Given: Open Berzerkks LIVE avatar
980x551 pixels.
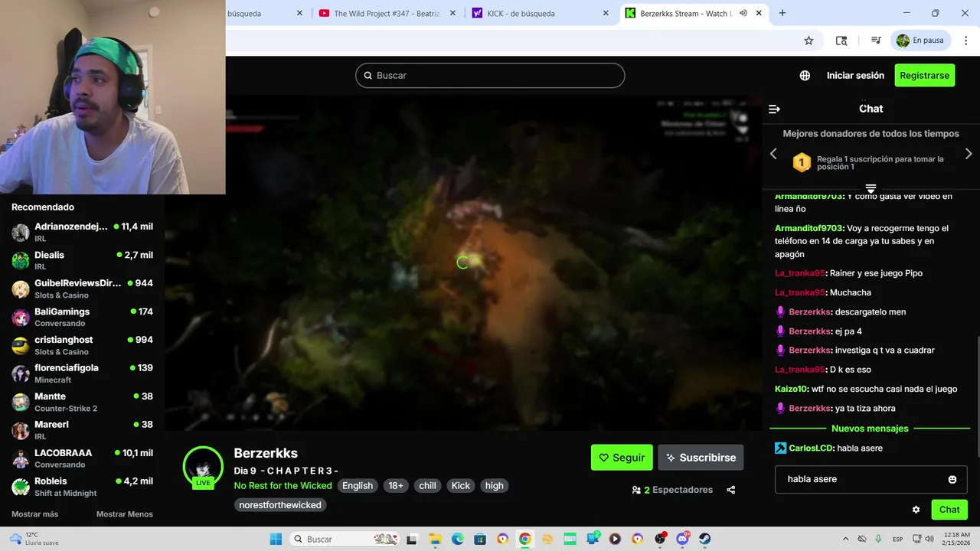Looking at the screenshot, I should 203,467.
